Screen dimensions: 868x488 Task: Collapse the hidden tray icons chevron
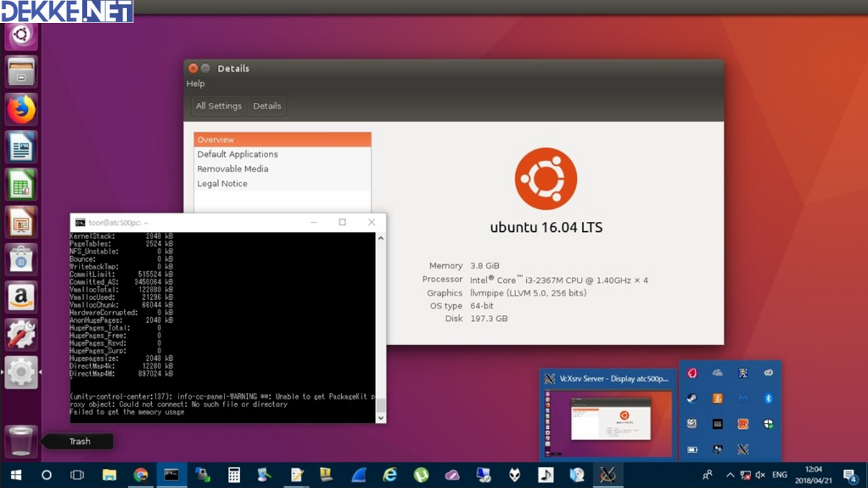[730, 475]
